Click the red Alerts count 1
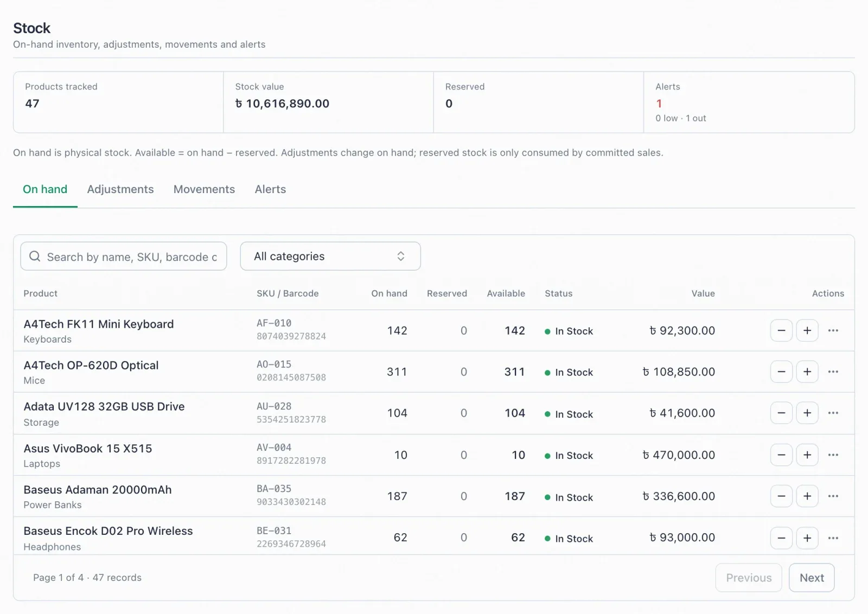This screenshot has width=868, height=614. (659, 104)
